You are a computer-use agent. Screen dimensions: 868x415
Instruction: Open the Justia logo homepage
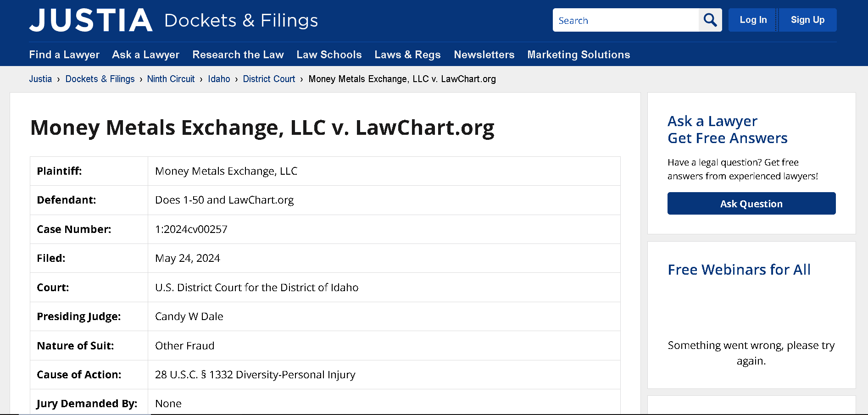91,20
